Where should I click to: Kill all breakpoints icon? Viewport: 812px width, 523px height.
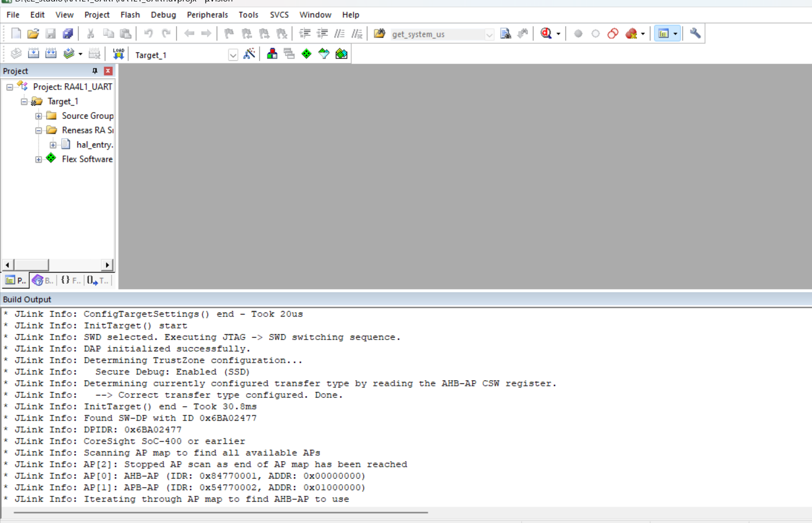pos(631,34)
